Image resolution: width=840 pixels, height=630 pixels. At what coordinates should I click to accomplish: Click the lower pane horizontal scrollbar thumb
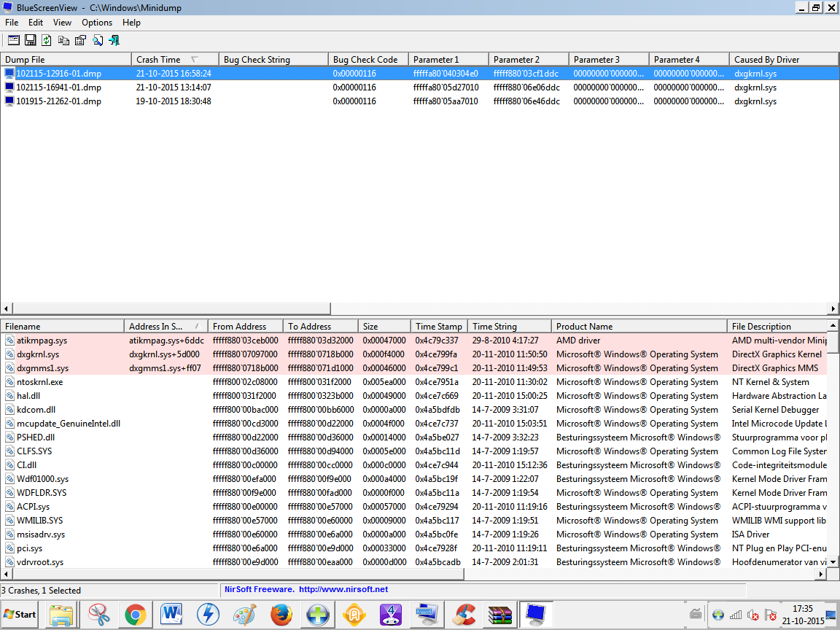(x=237, y=575)
